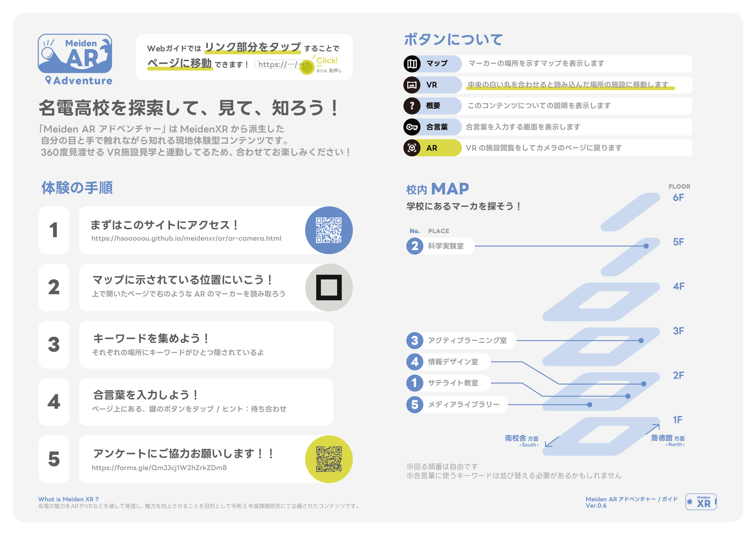Viewport: 756px width, 535px height.
Task: Click the North arrow near 喬徳館
Action: [652, 430]
